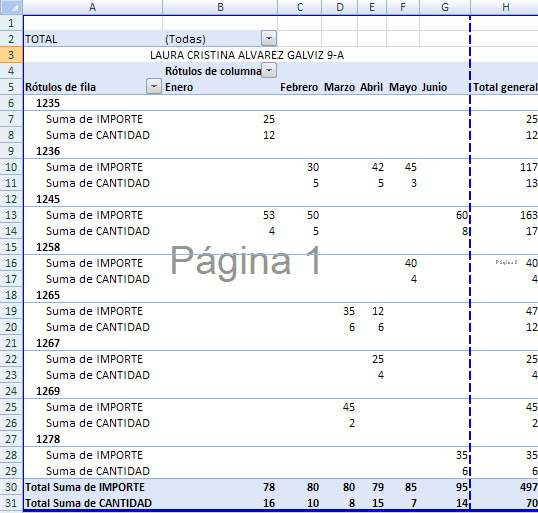The width and height of the screenshot is (538, 513).
Task: Select column C header
Action: [300, 7]
